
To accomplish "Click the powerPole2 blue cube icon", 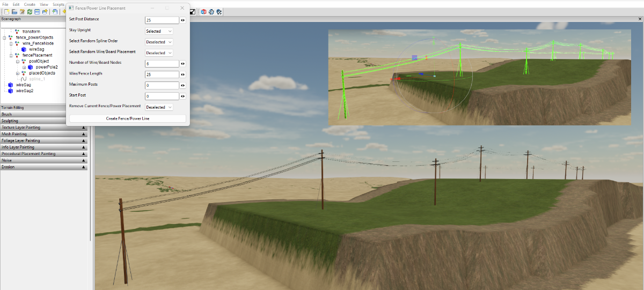I will click(31, 67).
